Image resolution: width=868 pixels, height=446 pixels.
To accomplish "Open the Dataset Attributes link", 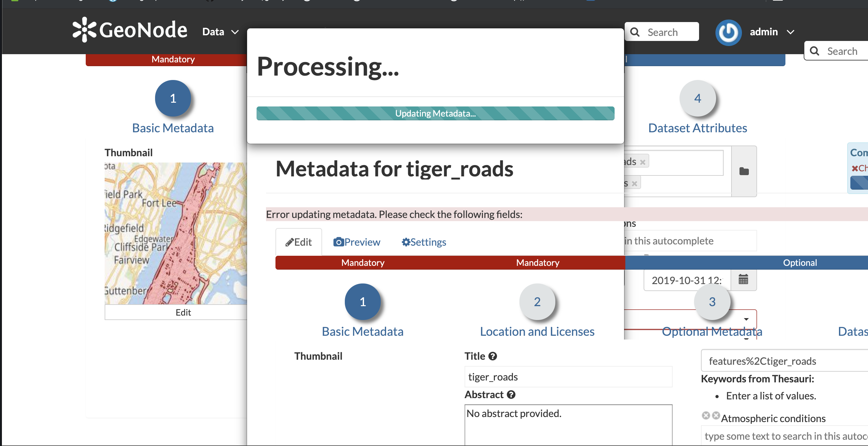I will coord(697,128).
